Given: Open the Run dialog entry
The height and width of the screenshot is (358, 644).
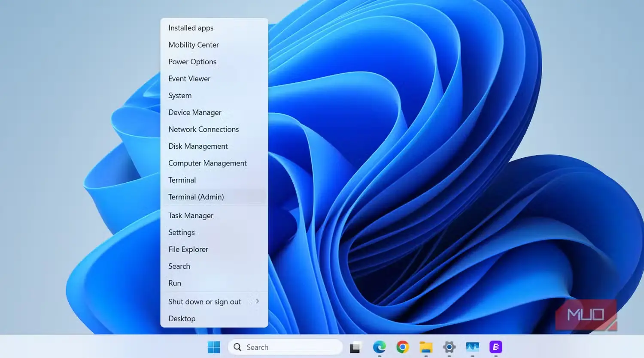Looking at the screenshot, I should (214, 283).
